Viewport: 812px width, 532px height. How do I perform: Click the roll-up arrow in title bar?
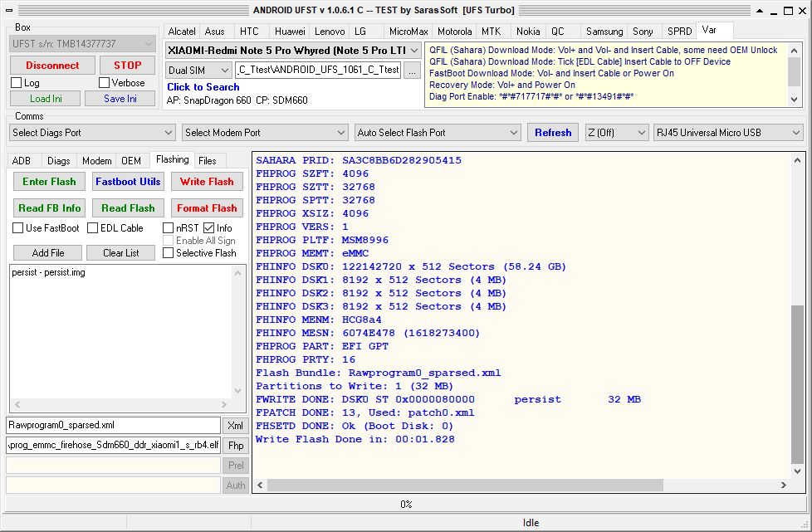coord(759,11)
